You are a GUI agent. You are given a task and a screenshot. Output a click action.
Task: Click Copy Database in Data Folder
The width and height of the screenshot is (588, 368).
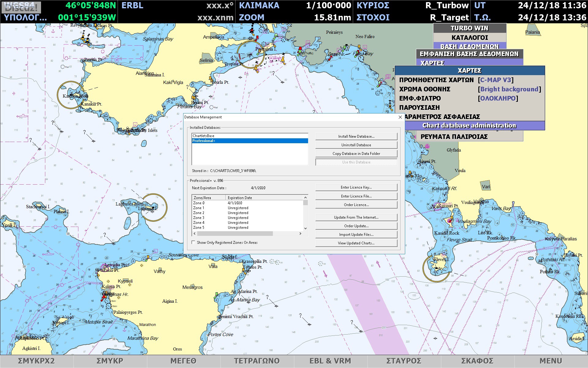(356, 154)
